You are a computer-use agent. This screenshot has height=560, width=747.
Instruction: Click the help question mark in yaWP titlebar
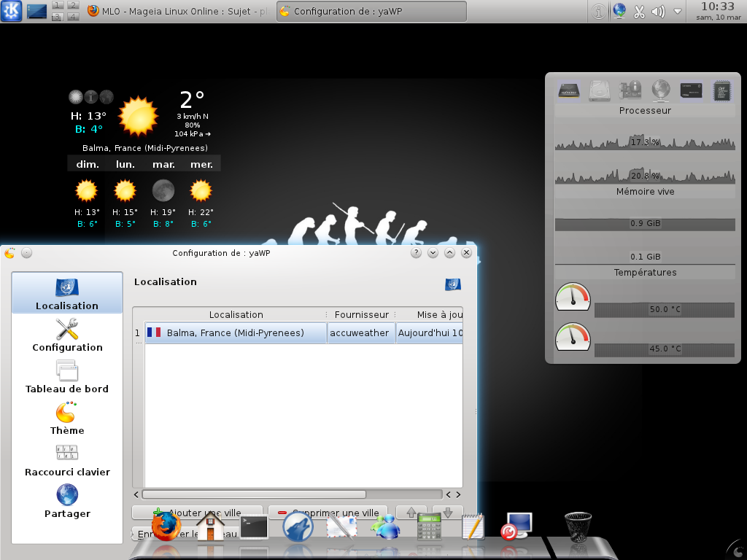pyautogui.click(x=416, y=253)
